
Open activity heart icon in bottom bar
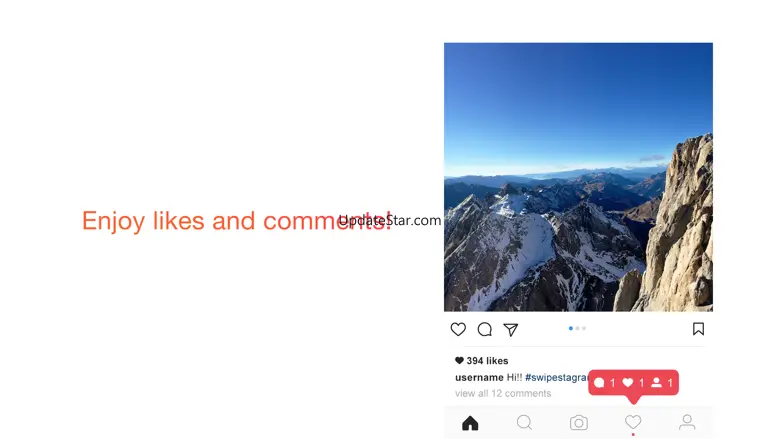point(633,422)
